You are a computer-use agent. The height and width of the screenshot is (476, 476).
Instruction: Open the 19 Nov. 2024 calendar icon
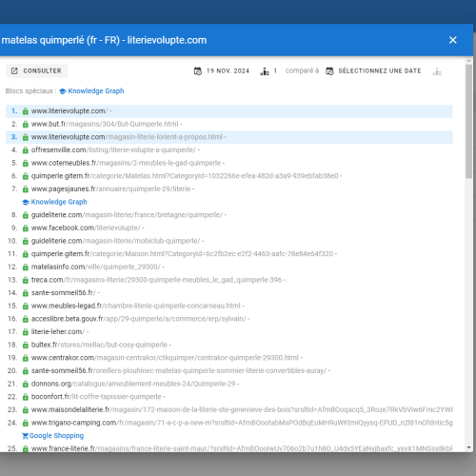click(x=198, y=71)
